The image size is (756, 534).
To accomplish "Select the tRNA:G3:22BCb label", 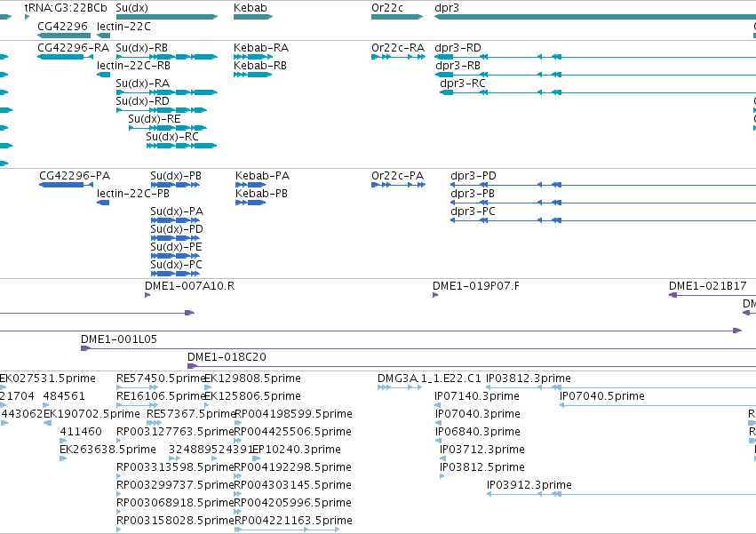I will click(66, 8).
